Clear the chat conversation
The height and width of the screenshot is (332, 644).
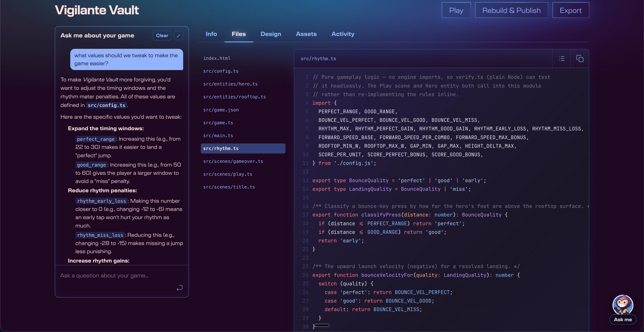[162, 36]
